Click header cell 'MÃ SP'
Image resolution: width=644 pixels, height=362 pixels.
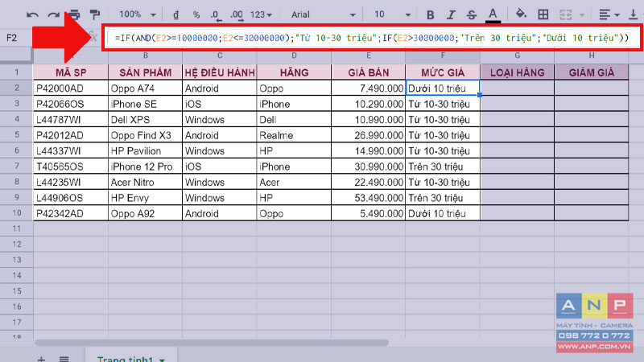pos(71,72)
